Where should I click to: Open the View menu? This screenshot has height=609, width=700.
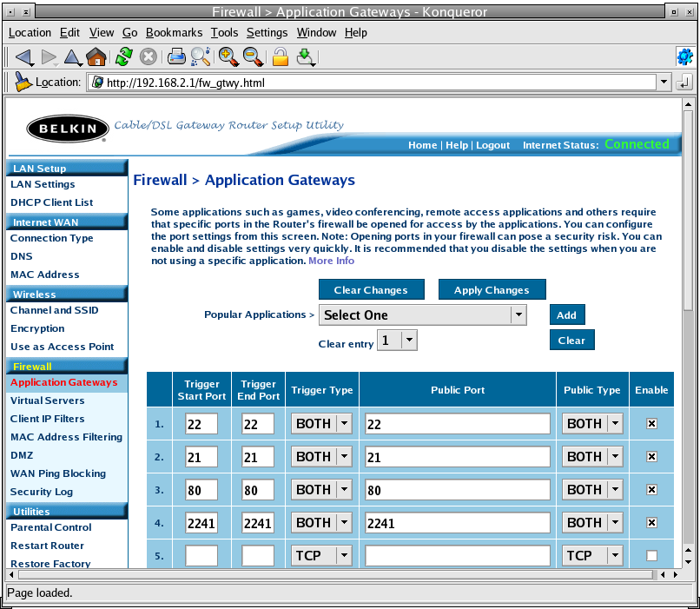point(102,33)
